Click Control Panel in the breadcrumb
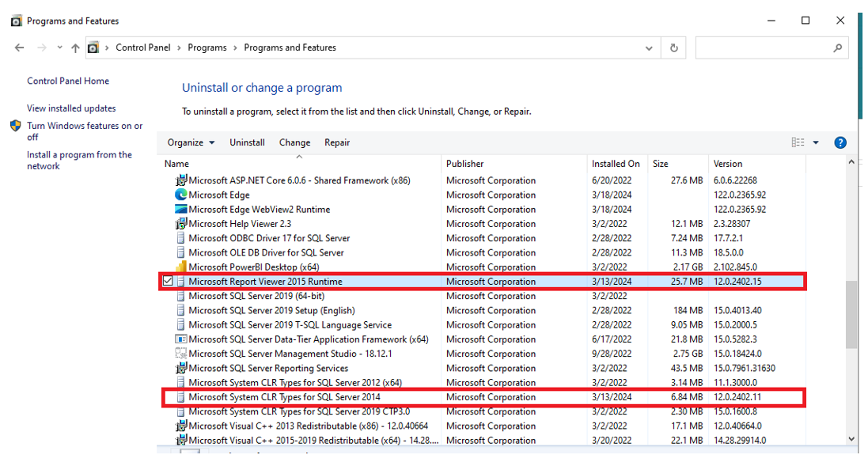 point(143,47)
